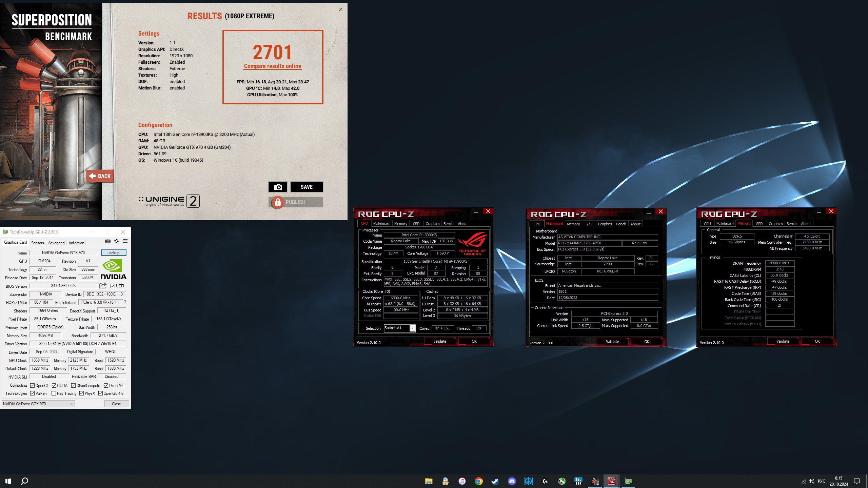
Task: Toggle the DirectCompute checkbox
Action: click(x=73, y=385)
